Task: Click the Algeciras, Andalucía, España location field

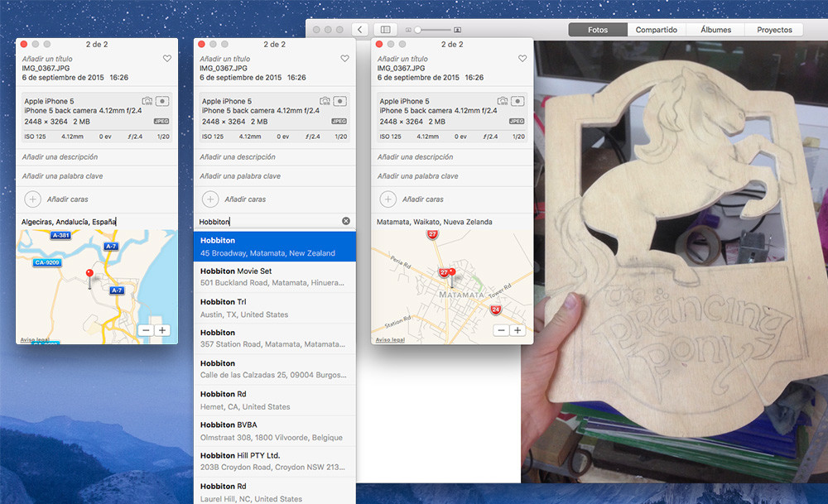Action: pyautogui.click(x=97, y=222)
